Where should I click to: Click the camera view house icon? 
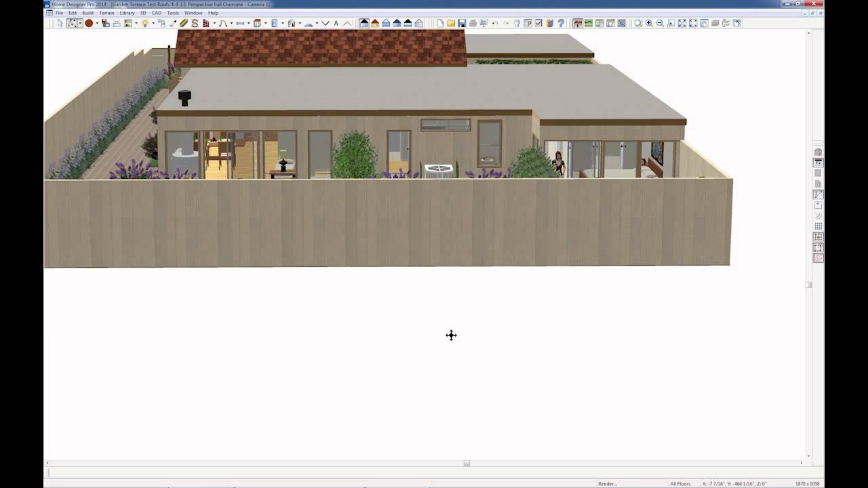tap(577, 23)
